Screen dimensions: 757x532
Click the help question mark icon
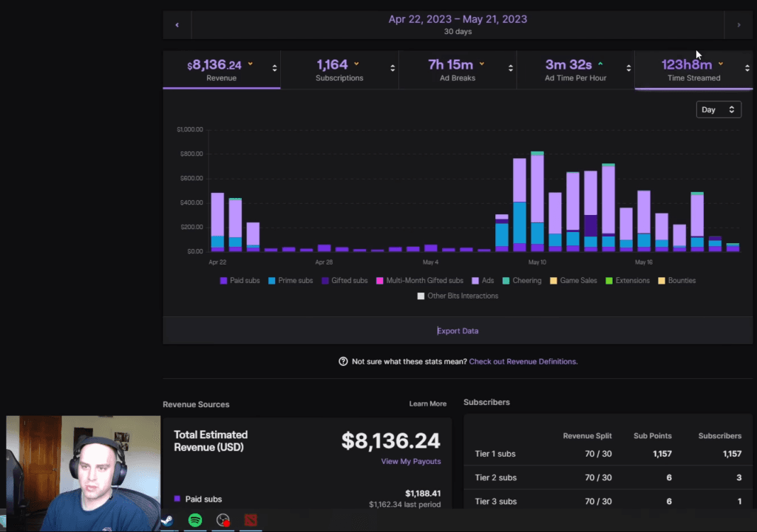coord(343,361)
